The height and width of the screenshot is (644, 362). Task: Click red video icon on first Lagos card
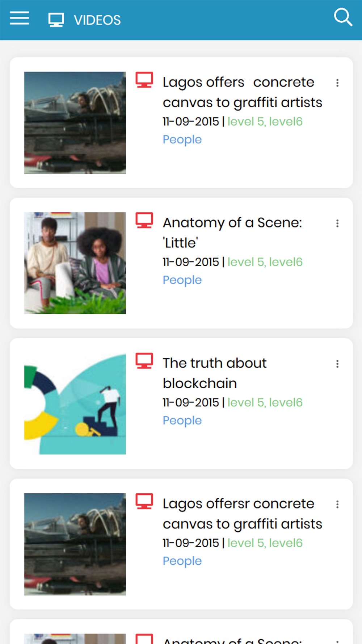tap(144, 80)
